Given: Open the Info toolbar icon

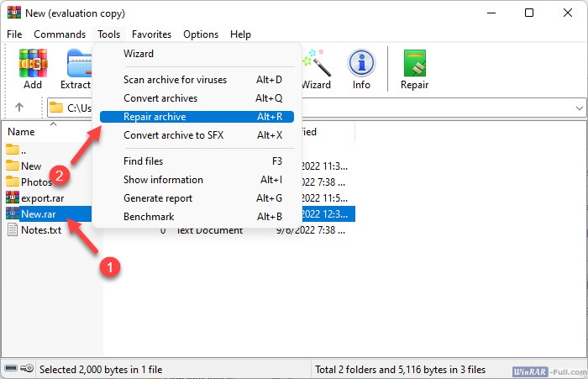Looking at the screenshot, I should pyautogui.click(x=361, y=68).
